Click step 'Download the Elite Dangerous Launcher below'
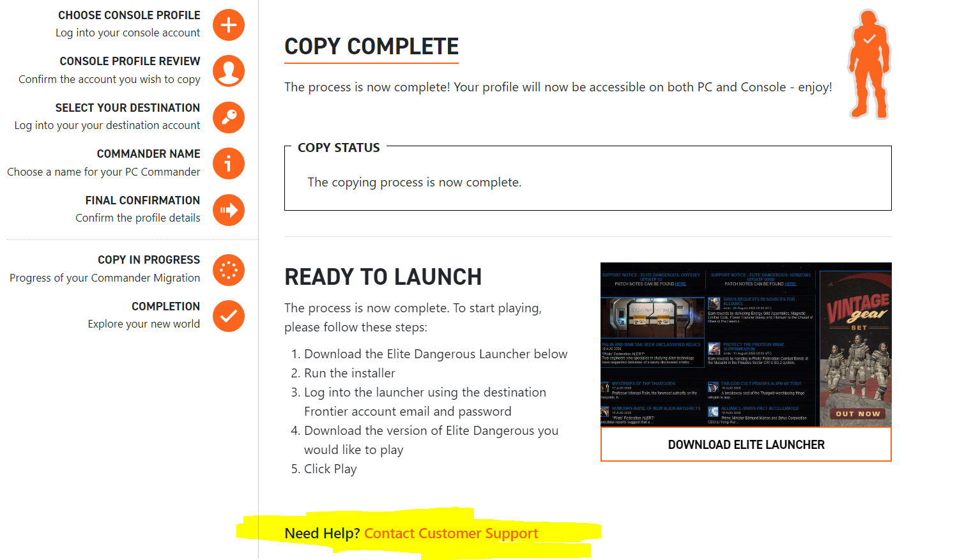The image size is (957, 560). (x=436, y=354)
